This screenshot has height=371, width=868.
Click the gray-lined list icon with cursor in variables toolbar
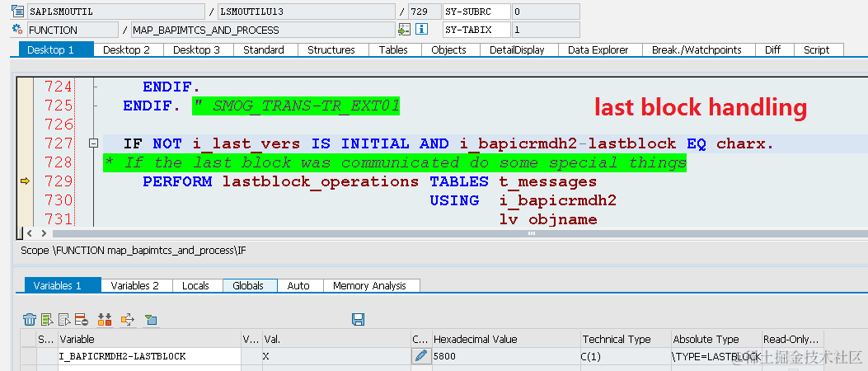pos(64,320)
